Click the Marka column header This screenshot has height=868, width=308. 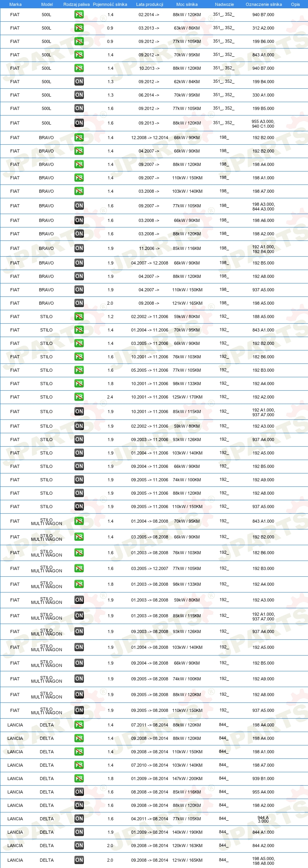15,4
